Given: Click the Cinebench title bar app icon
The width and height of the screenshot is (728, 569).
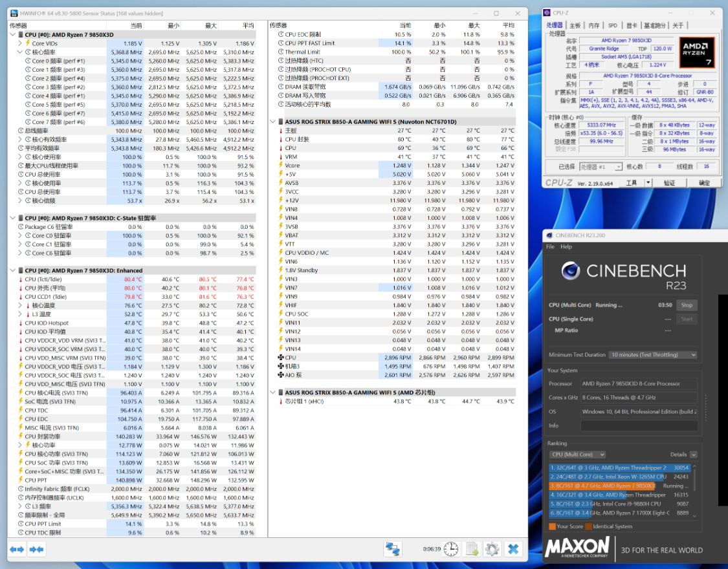Looking at the screenshot, I should 549,235.
